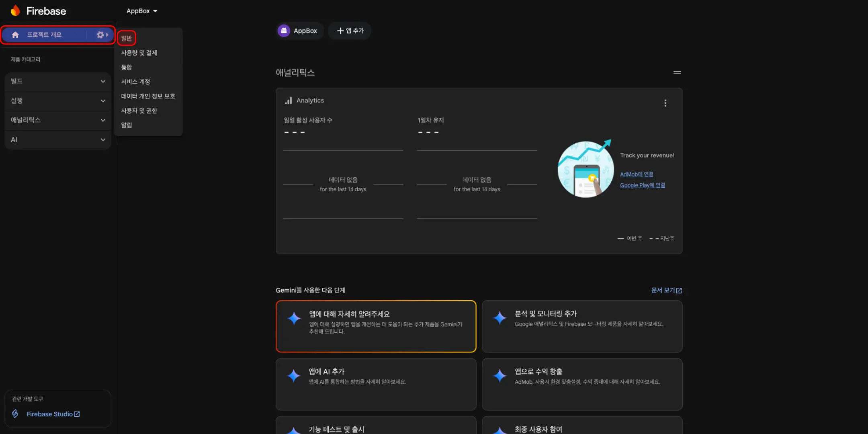The width and height of the screenshot is (868, 434).
Task: Click the 애널리틱스 section collapse icon
Action: tap(677, 72)
